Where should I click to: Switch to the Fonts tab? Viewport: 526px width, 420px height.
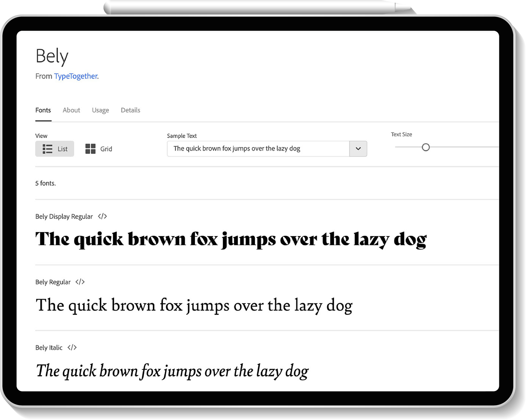tap(43, 110)
